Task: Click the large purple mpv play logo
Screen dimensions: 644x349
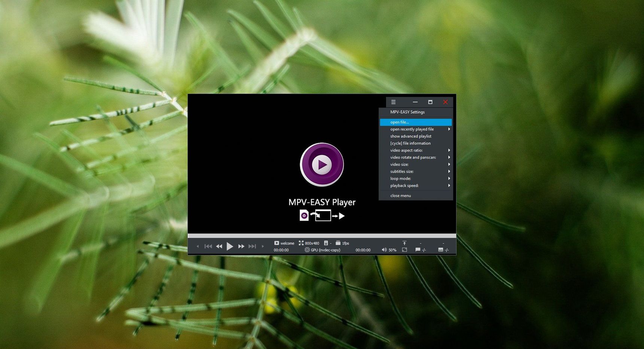Action: click(x=322, y=164)
